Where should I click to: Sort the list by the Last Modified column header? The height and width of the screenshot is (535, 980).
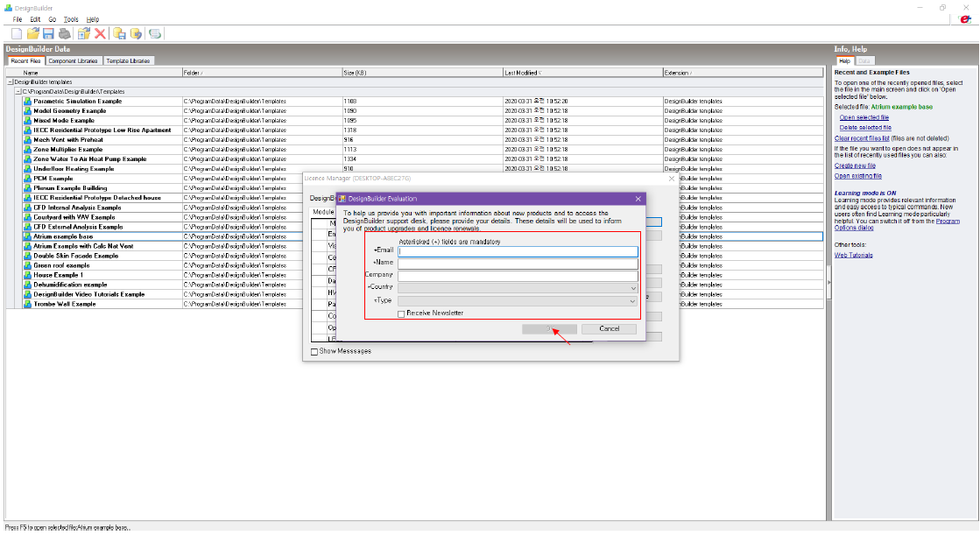point(582,73)
